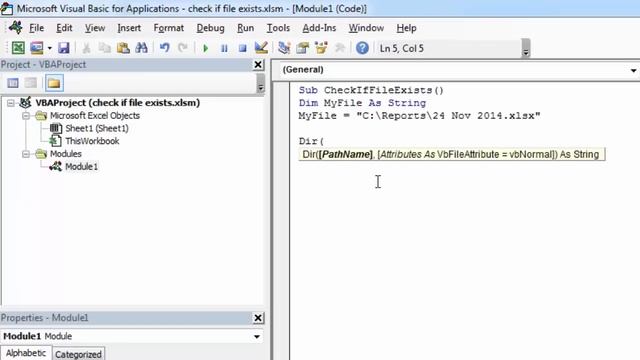The image size is (640, 360).
Task: Select ThisWorkbook in project tree
Action: point(92,141)
